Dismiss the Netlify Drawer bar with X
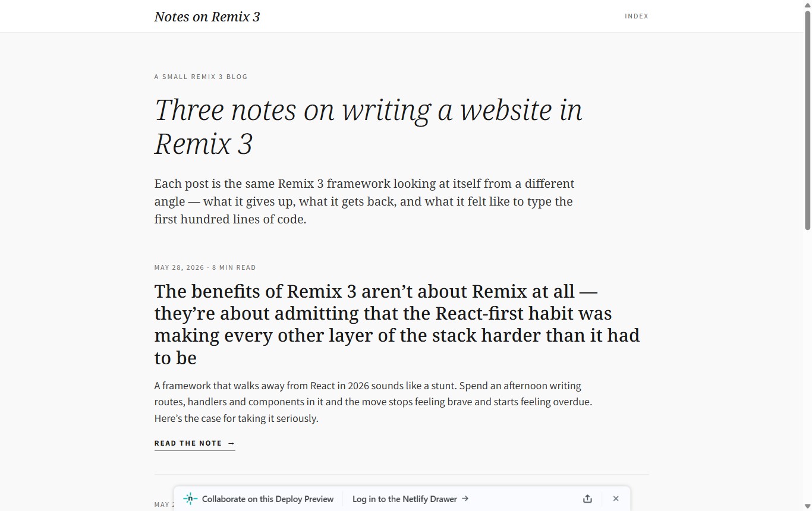 pyautogui.click(x=616, y=499)
